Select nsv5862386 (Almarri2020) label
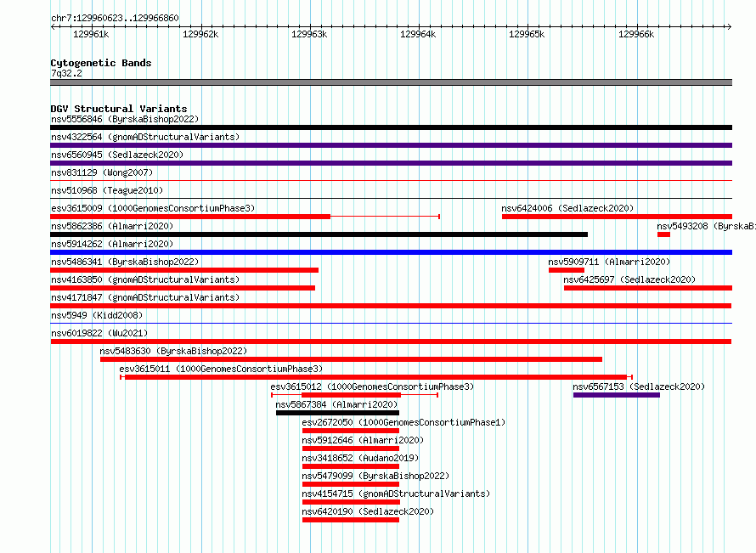756x553 pixels. coord(112,226)
